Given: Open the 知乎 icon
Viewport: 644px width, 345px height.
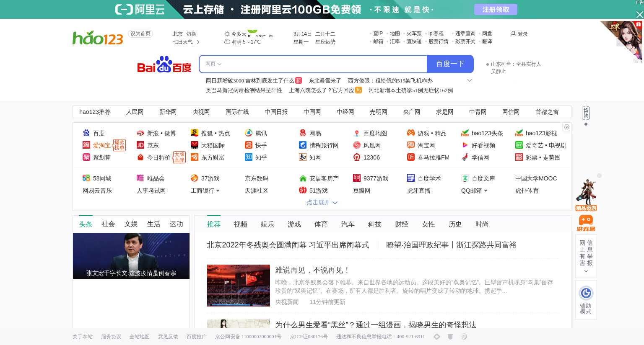Looking at the screenshot, I should point(249,157).
